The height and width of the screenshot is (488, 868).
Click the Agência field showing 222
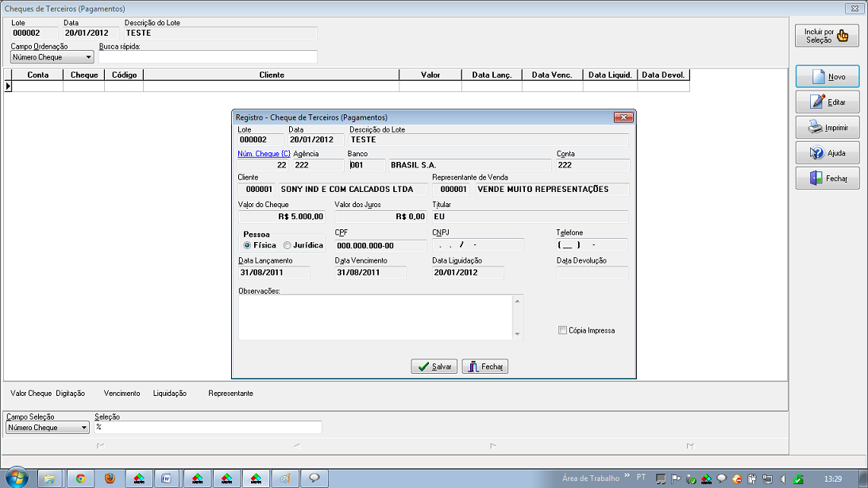[x=318, y=165]
